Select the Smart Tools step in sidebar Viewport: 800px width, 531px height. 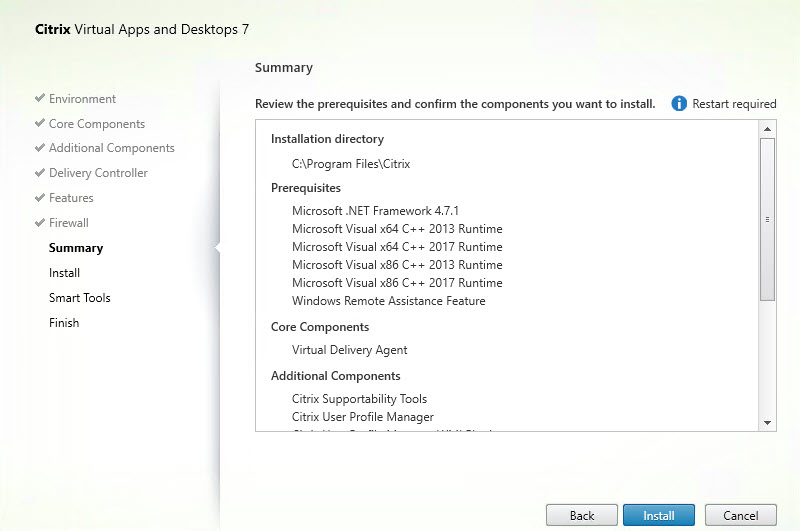[x=80, y=298]
